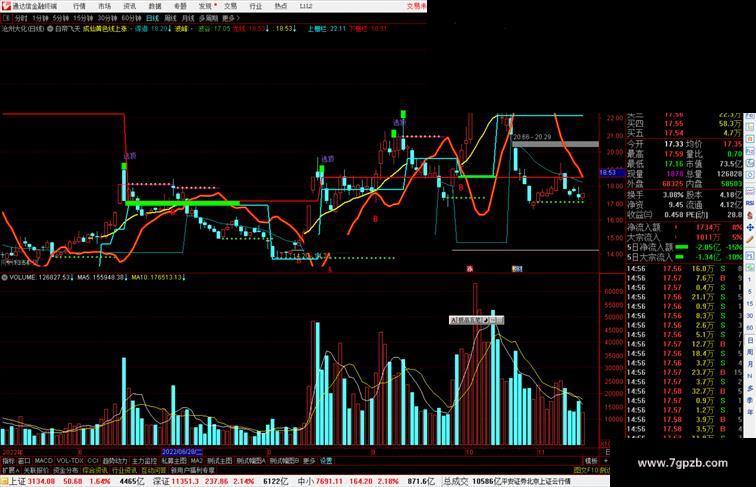Open the 交易 menu

click(230, 6)
